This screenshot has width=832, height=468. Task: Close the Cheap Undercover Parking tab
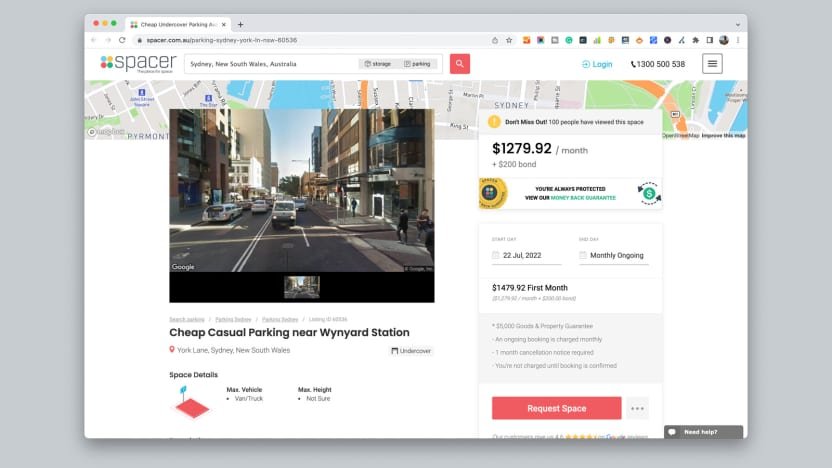[224, 24]
